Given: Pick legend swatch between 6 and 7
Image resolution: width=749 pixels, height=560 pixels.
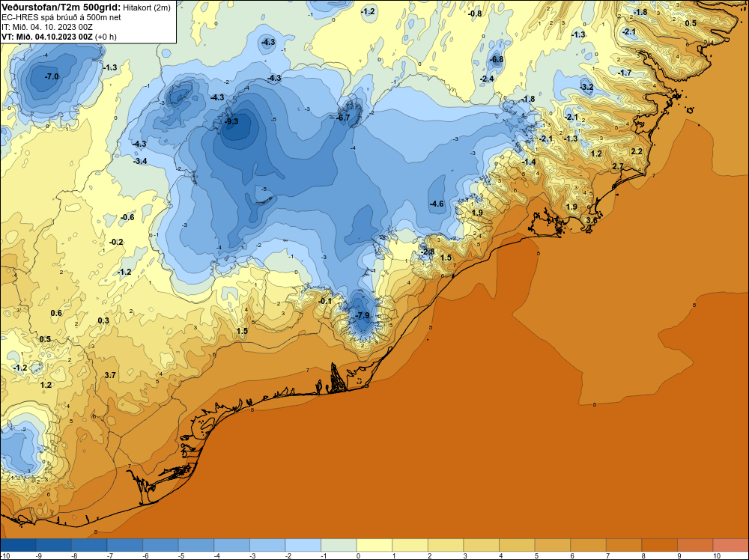Looking at the screenshot, I should (x=588, y=545).
